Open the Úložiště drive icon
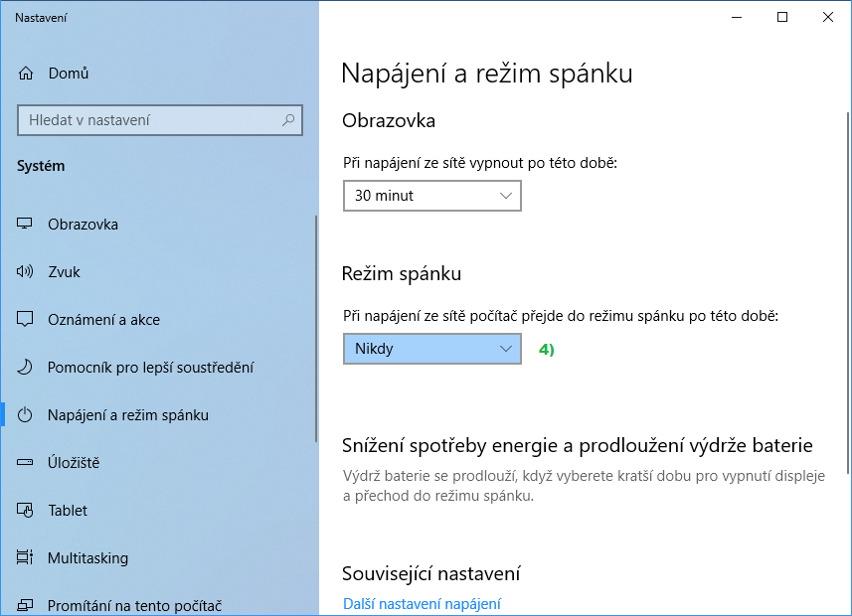This screenshot has width=852, height=616. pos(25,462)
